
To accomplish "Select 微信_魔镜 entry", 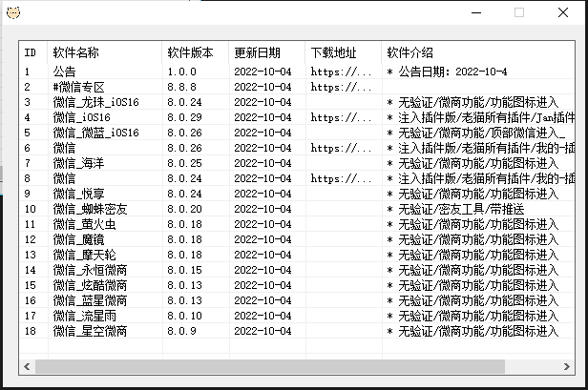I will (x=78, y=239).
